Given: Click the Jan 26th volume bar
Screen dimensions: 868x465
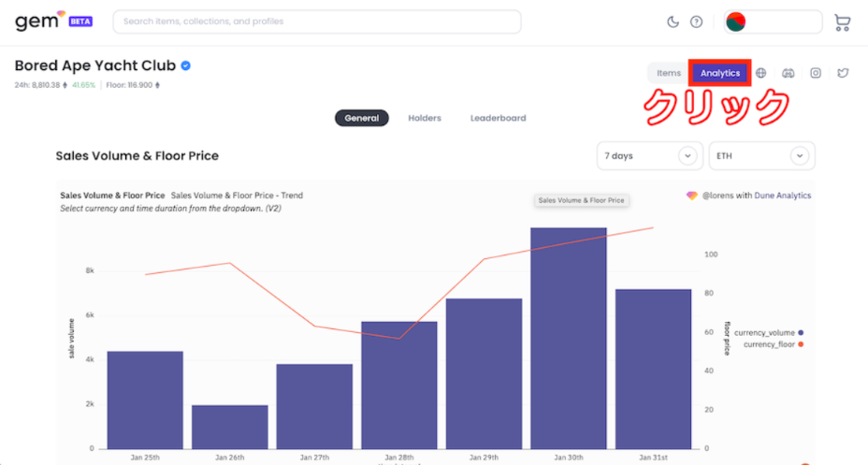Looking at the screenshot, I should click(230, 427).
